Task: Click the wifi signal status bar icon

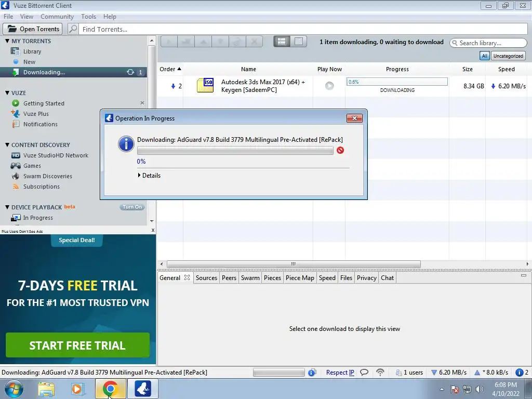Action: click(380, 372)
